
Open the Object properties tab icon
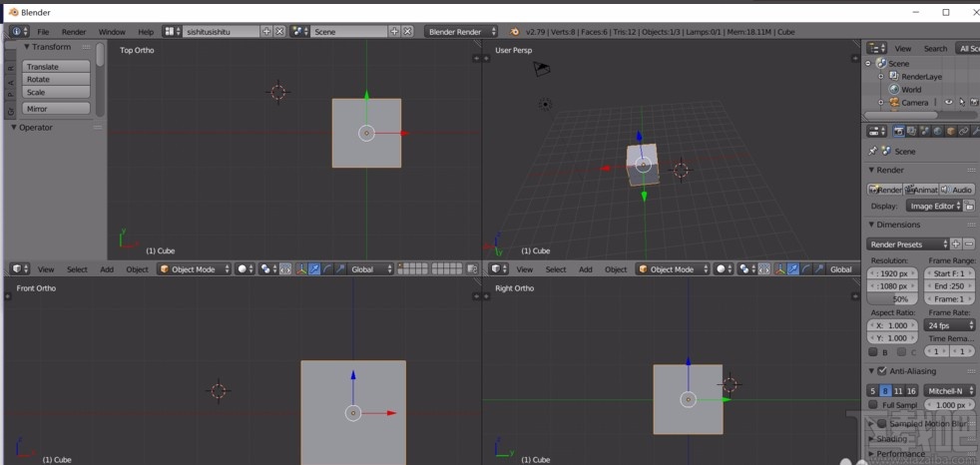(951, 131)
